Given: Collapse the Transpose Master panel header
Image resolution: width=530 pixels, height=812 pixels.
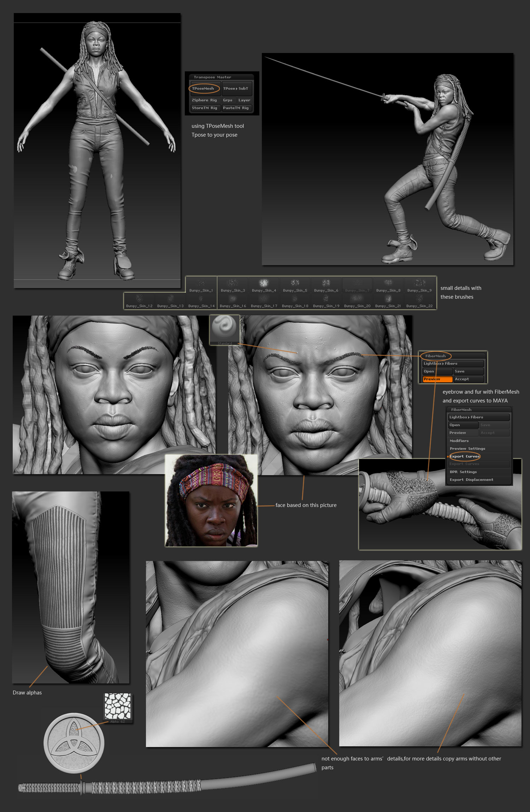Looking at the screenshot, I should 222,77.
